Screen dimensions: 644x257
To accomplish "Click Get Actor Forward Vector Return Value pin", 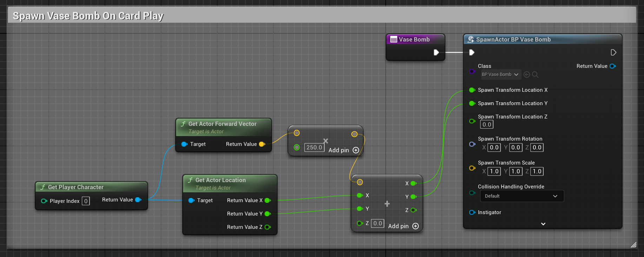I will 262,144.
